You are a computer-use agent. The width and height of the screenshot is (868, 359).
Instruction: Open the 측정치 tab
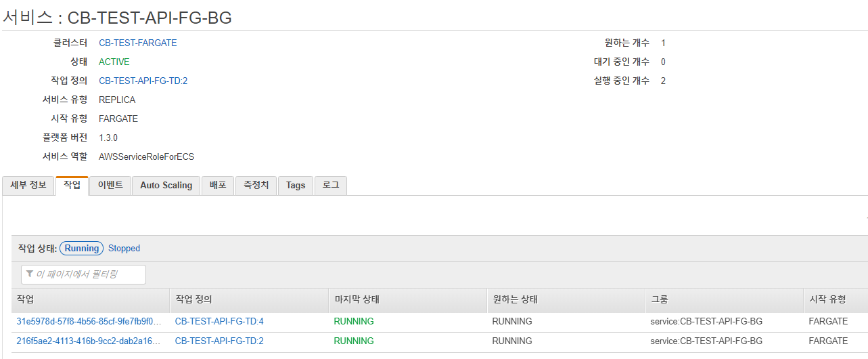pyautogui.click(x=256, y=185)
